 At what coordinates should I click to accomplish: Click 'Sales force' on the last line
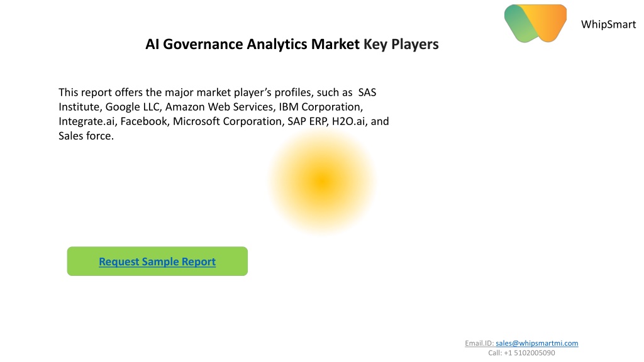pos(85,136)
